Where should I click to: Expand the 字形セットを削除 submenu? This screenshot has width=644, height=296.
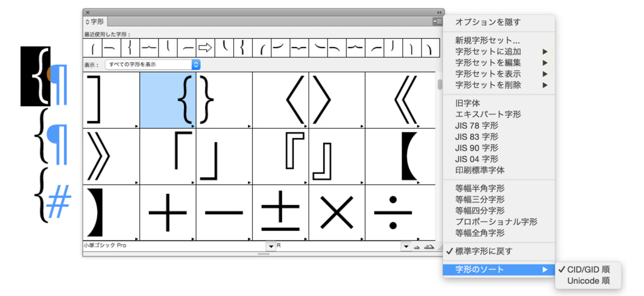click(499, 85)
